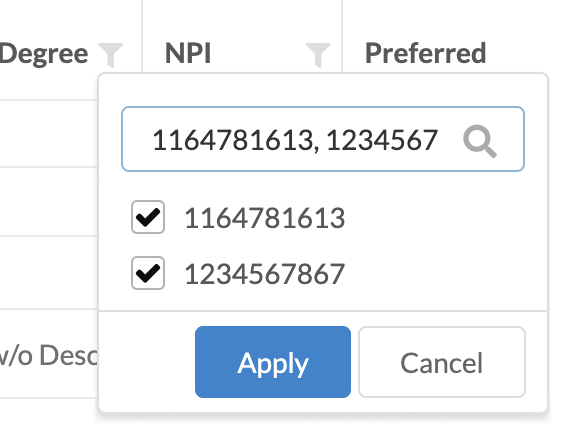The width and height of the screenshot is (576, 433).
Task: Select the third empty Degree row cell
Action: click(49, 273)
